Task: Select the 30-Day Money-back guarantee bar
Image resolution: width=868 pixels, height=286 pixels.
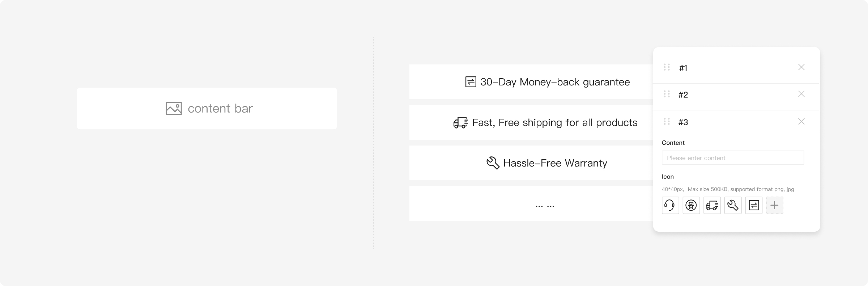Action: [531, 82]
